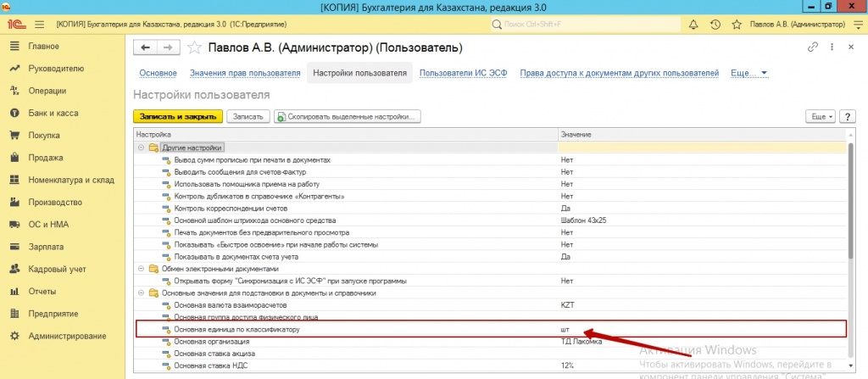This screenshot has width=868, height=379.
Task: Click the Настройка column header
Action: pyautogui.click(x=346, y=135)
